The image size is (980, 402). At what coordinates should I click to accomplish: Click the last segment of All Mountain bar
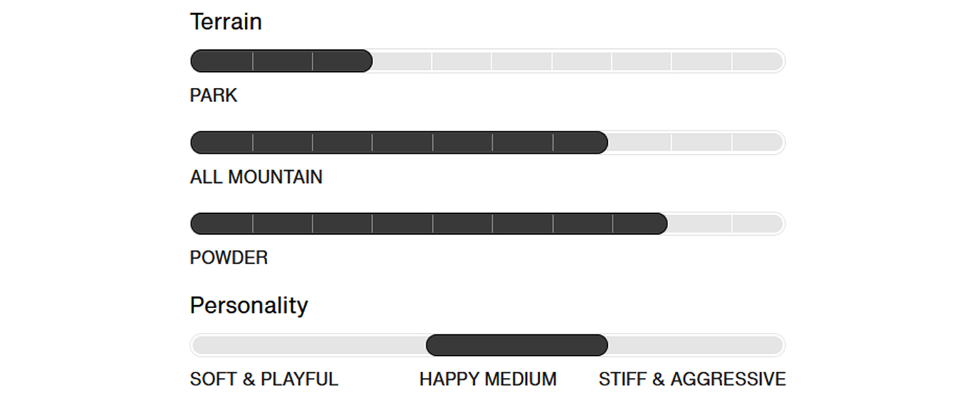tap(757, 143)
